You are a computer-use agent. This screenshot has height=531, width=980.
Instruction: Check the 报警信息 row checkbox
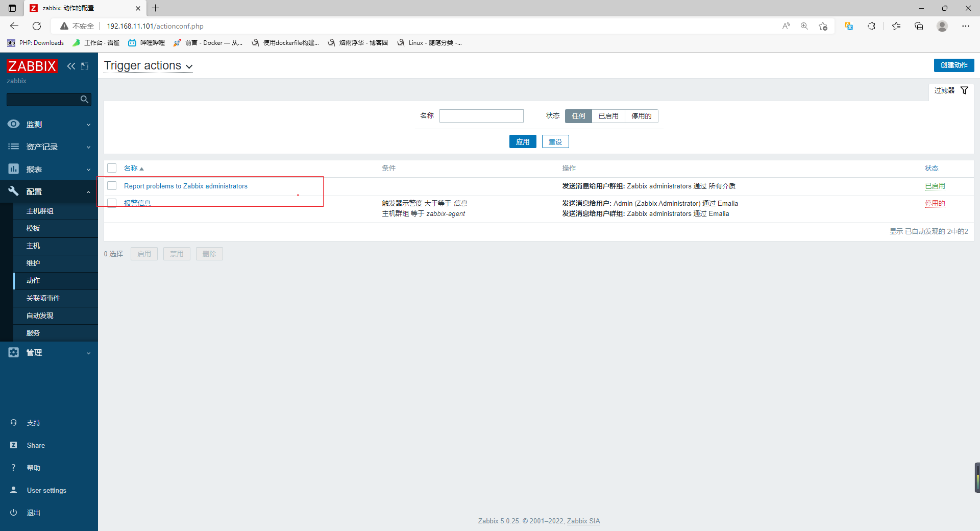pyautogui.click(x=112, y=203)
